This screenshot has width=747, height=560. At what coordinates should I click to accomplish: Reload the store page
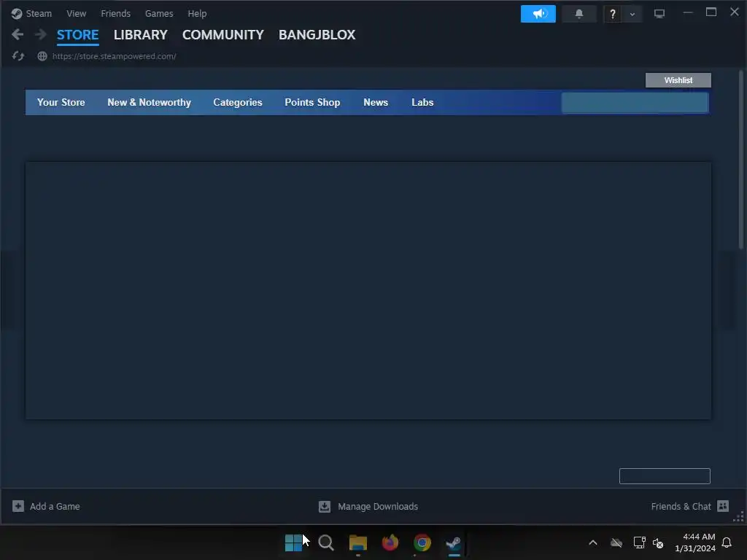point(18,56)
